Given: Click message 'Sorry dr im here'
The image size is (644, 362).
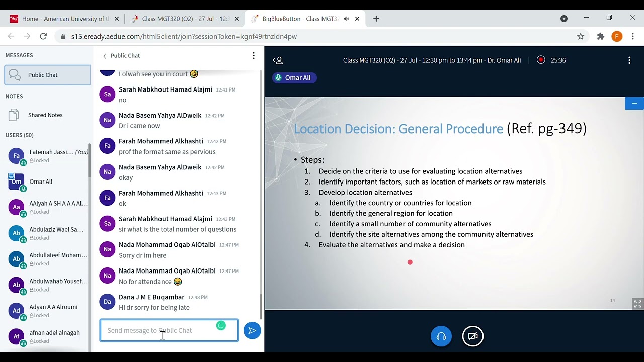Looking at the screenshot, I should pos(142,255).
